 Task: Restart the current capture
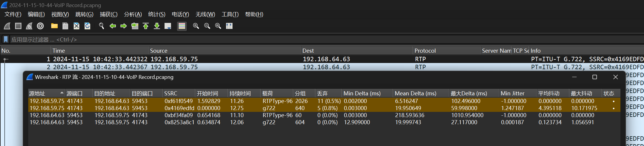point(29,26)
